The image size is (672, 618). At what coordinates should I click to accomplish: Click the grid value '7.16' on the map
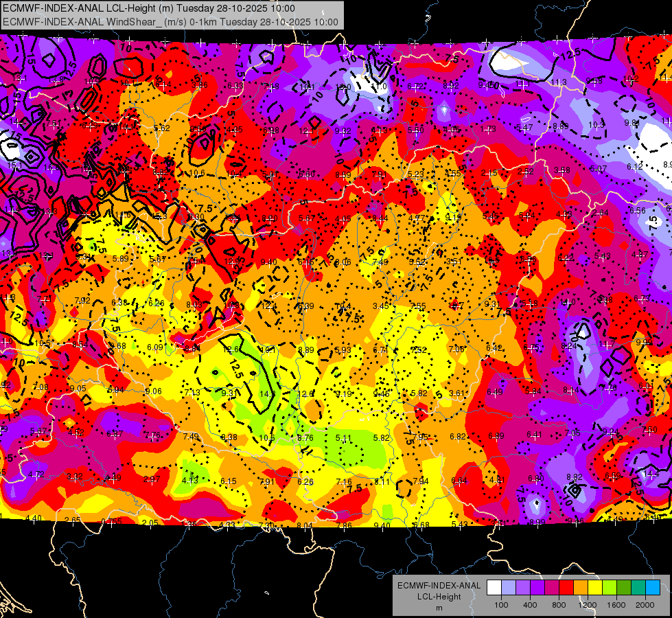[344, 482]
